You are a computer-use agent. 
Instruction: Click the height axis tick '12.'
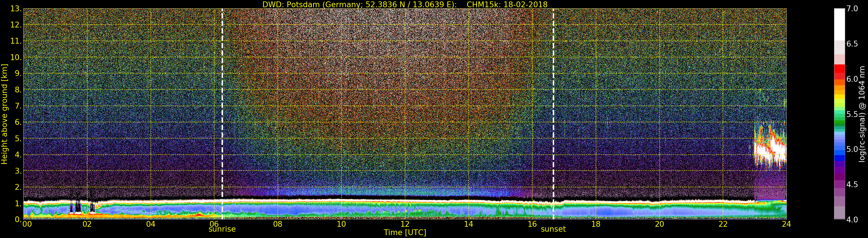point(16,25)
